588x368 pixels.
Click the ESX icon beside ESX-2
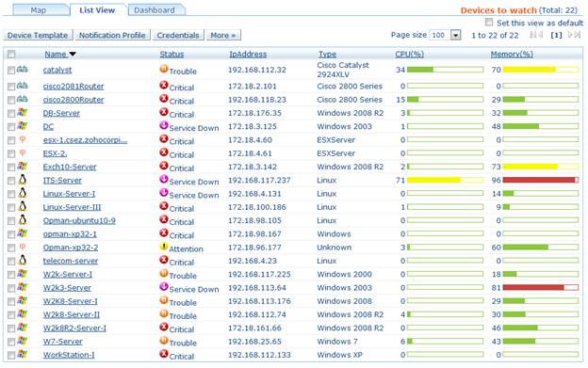coord(22,152)
